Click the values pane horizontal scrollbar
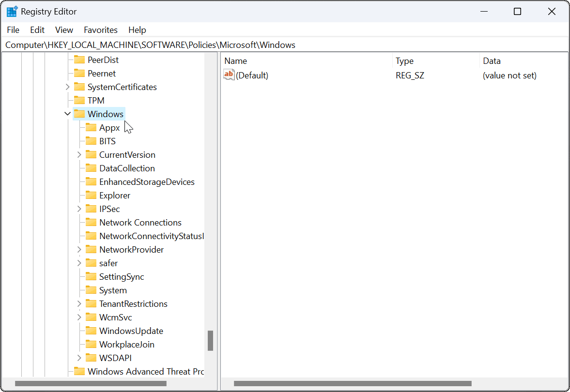 353,384
